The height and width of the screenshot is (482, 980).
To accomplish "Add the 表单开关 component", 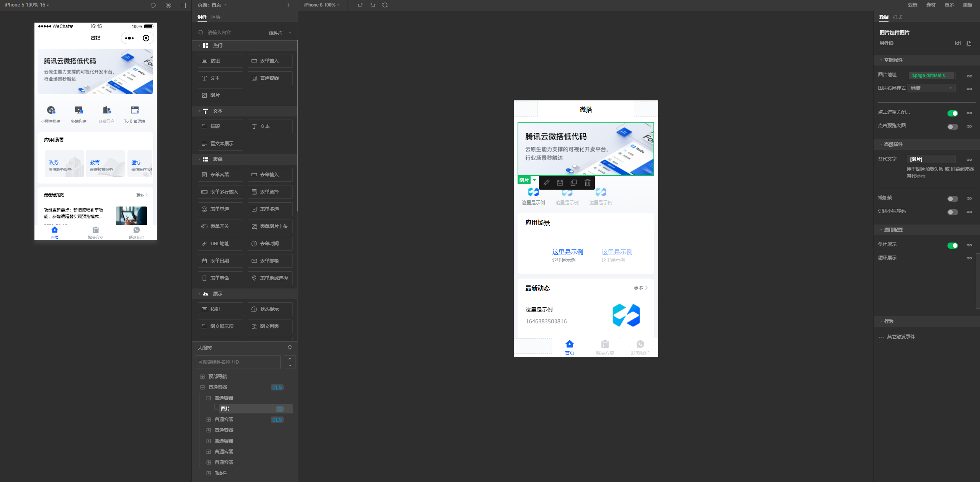I will click(220, 226).
